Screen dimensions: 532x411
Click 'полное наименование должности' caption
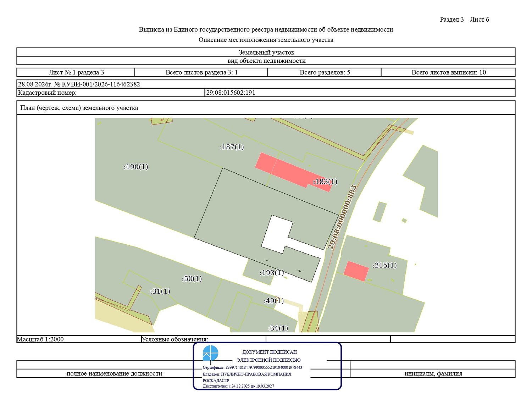pos(115,373)
